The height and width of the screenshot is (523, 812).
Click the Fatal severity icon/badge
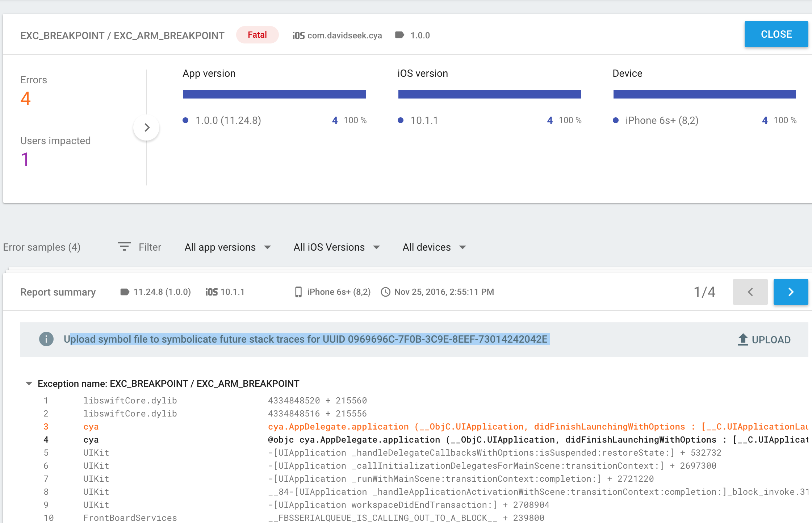tap(257, 34)
